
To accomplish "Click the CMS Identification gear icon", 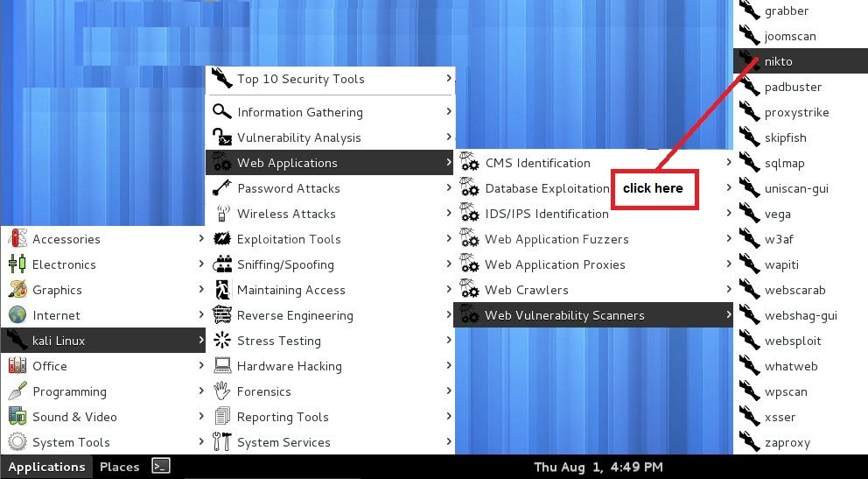I will [469, 162].
